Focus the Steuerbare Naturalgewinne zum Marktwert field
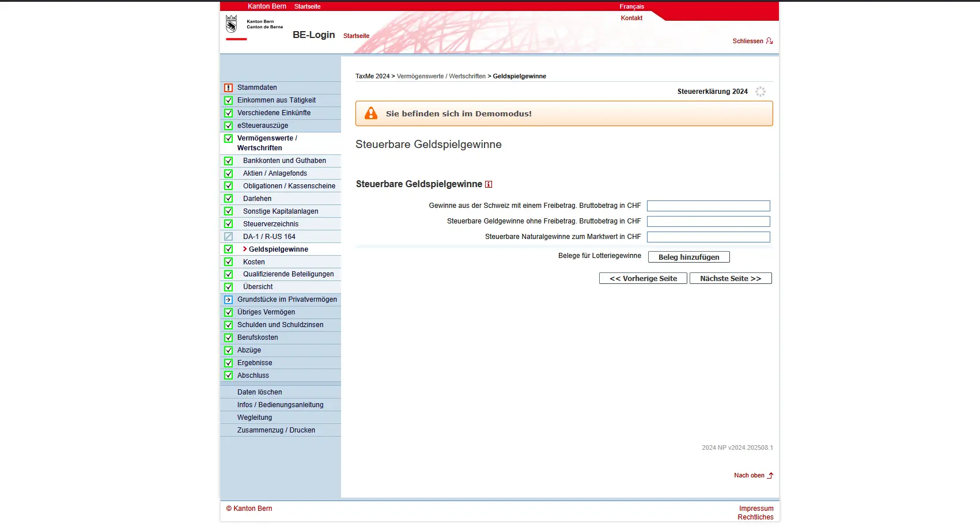Screen dimensions: 980x531 point(708,237)
